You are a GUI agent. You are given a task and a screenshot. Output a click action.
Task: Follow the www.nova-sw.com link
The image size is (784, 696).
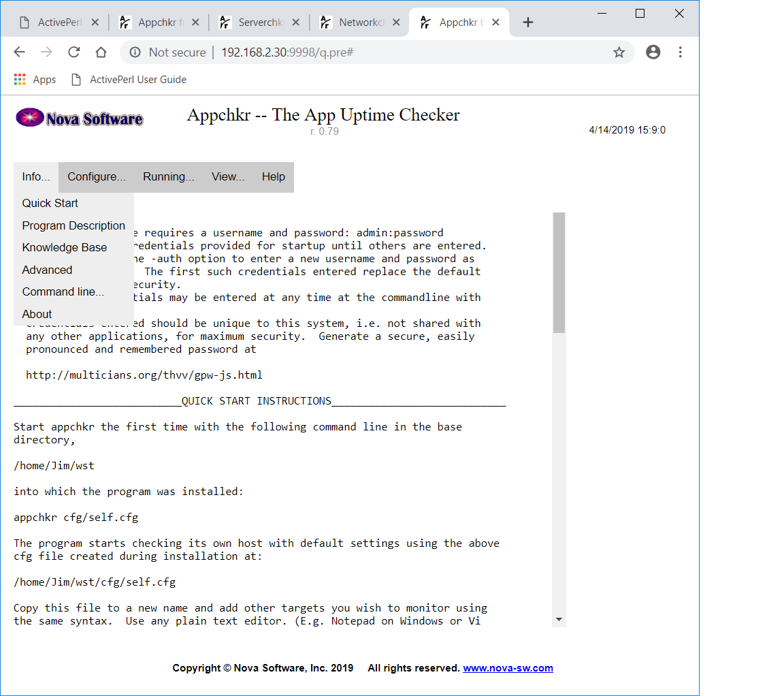[x=508, y=668]
